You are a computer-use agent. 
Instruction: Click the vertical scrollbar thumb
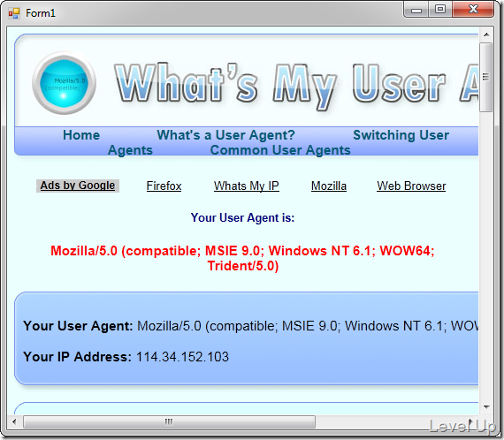coord(486,77)
